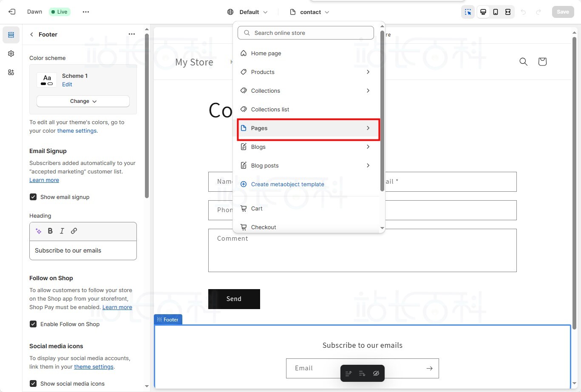Hide the Footer section using the eye icon

376,373
